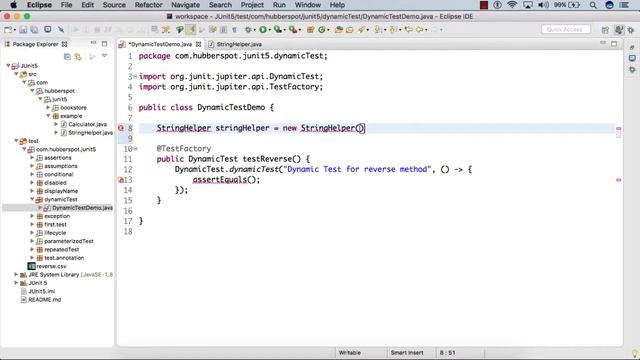Switch to the Java perspective icon
This screenshot has height=360, width=640.
(x=619, y=30)
